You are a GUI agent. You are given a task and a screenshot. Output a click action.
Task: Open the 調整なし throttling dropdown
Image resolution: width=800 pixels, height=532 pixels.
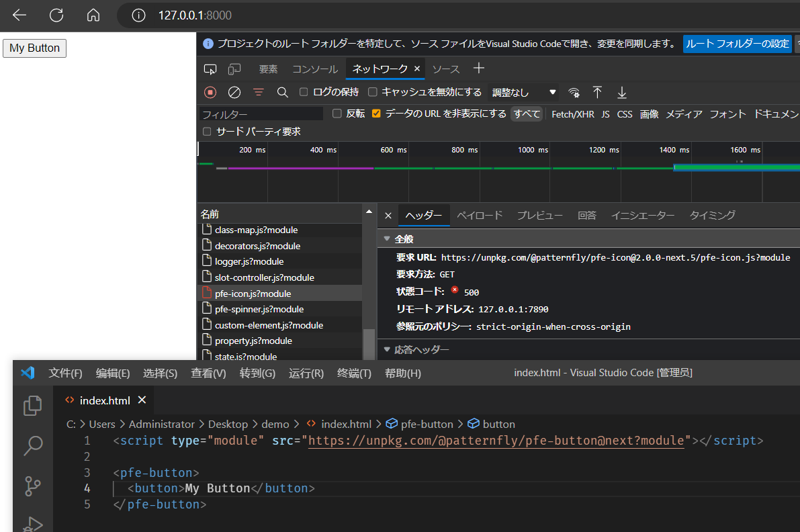(x=523, y=92)
